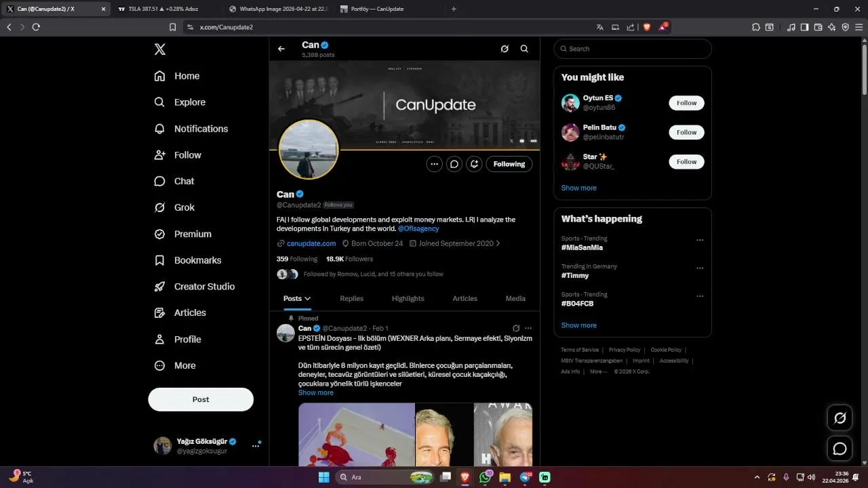Open Chat from the sidebar
This screenshot has height=488, width=868.
pyautogui.click(x=174, y=181)
